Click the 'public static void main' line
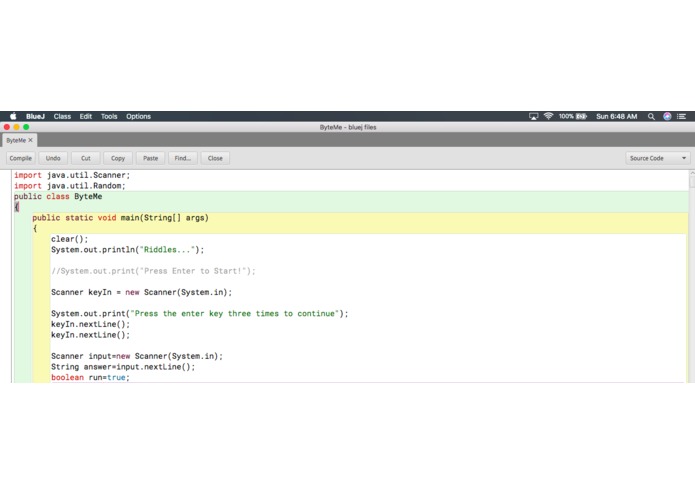 120,218
